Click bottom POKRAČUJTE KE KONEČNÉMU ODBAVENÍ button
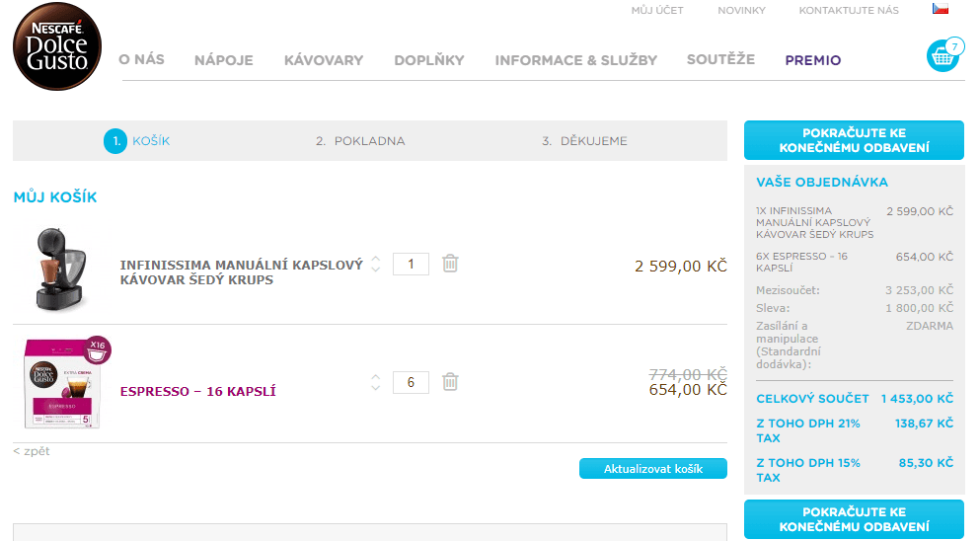Viewport: 980px width, 541px height. [x=854, y=519]
